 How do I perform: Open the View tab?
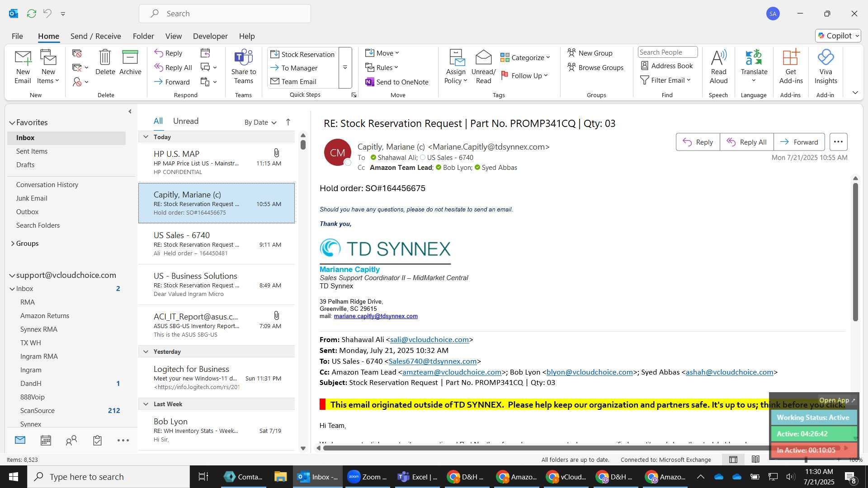(173, 36)
